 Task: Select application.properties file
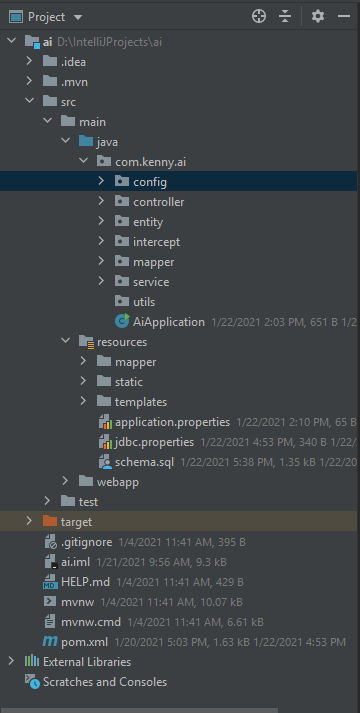(172, 422)
